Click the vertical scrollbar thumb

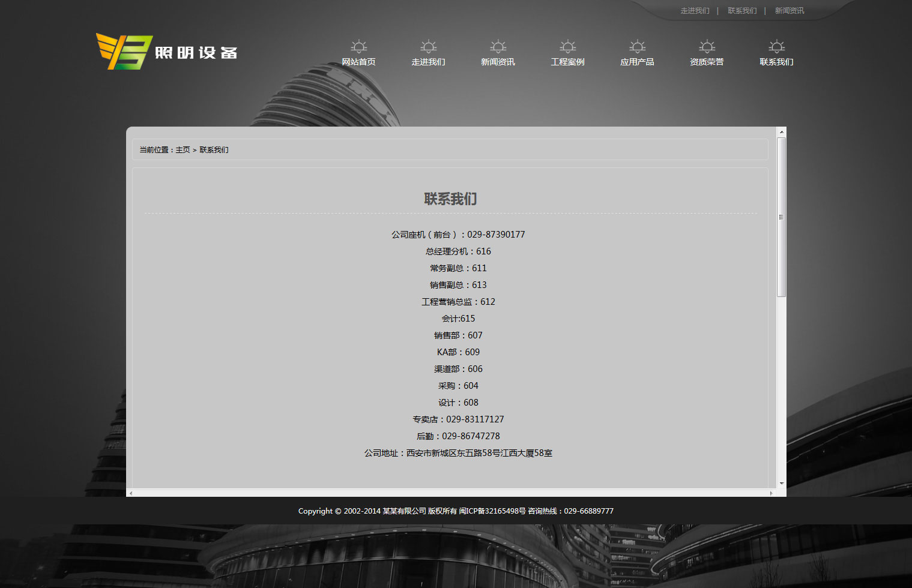[x=781, y=217]
